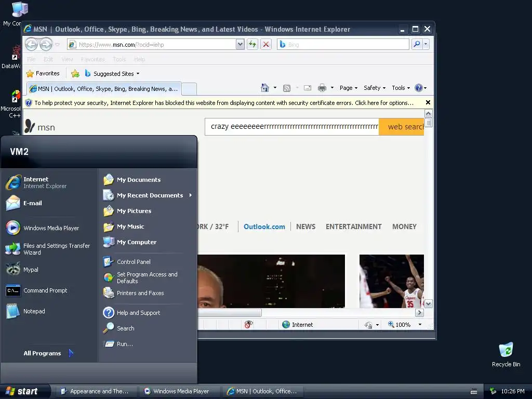The image size is (532, 399).
Task: Open the Outlook.com link on MSN
Action: [264, 227]
